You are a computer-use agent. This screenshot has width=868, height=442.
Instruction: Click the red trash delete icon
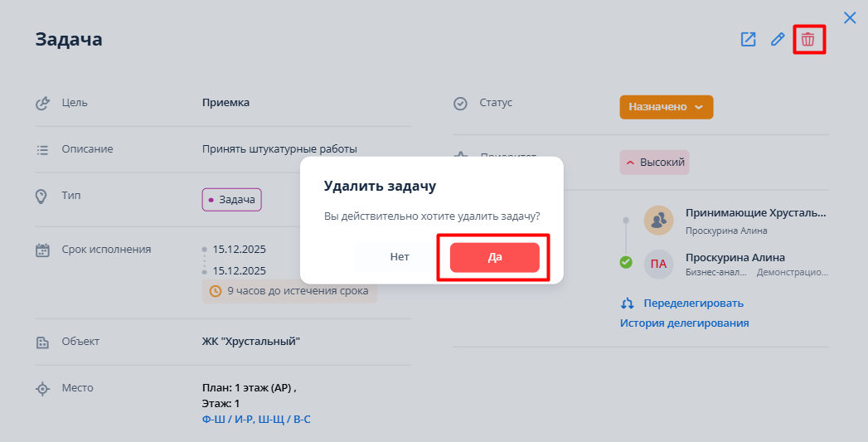click(x=807, y=39)
